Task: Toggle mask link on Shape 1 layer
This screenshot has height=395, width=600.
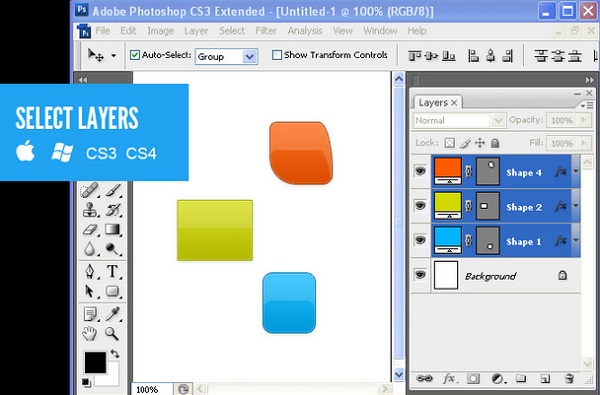Action: (468, 241)
